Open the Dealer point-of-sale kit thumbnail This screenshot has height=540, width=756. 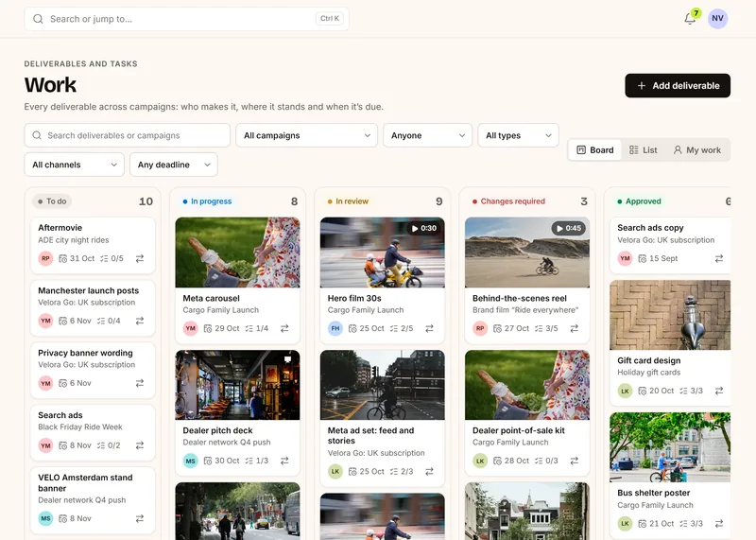point(527,385)
